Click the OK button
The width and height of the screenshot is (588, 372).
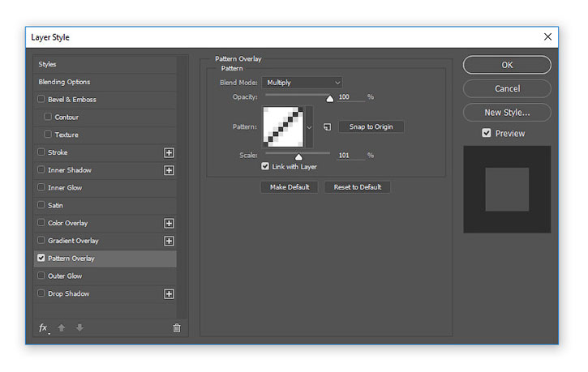(x=507, y=65)
